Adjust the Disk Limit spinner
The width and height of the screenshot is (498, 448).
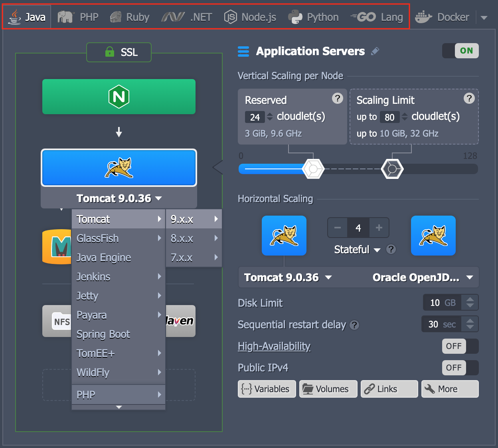(x=470, y=303)
